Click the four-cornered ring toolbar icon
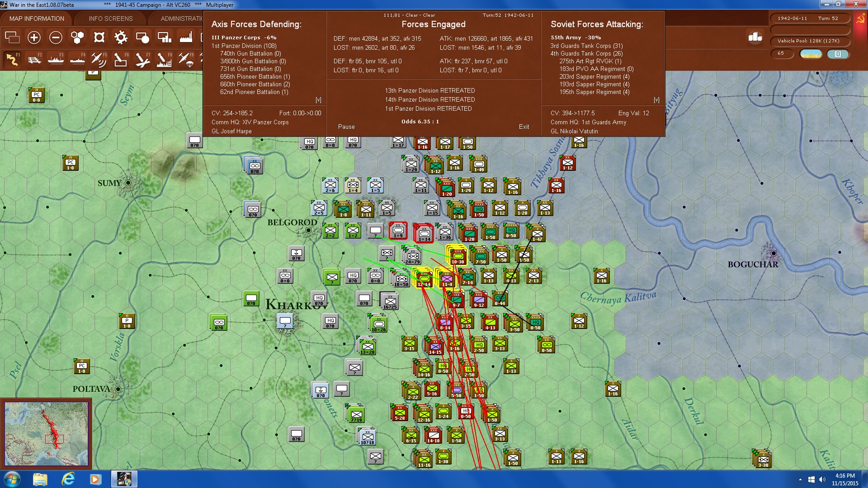 [99, 37]
